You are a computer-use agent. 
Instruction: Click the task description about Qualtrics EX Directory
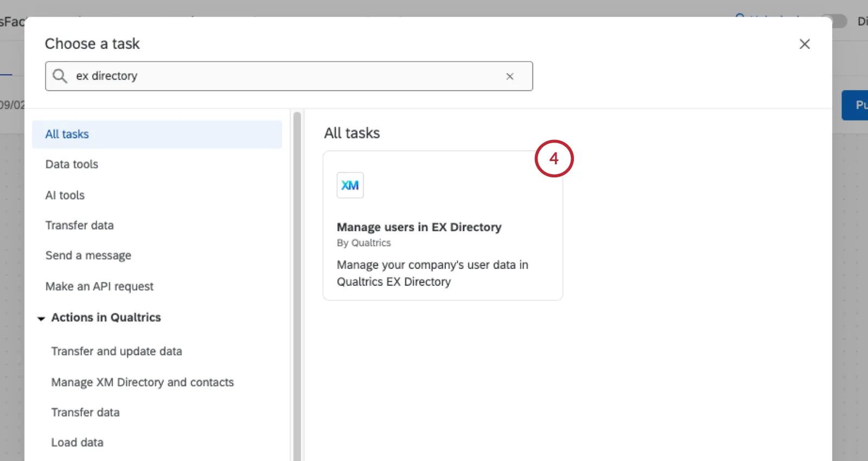[432, 273]
